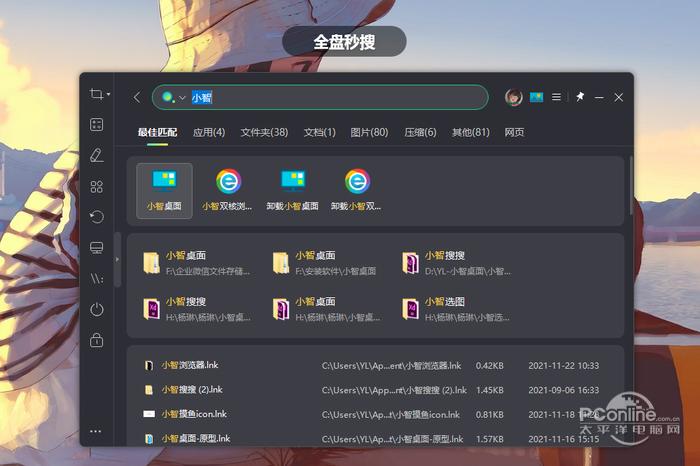
Task: Click the 1.45KB size value
Action: (x=490, y=390)
